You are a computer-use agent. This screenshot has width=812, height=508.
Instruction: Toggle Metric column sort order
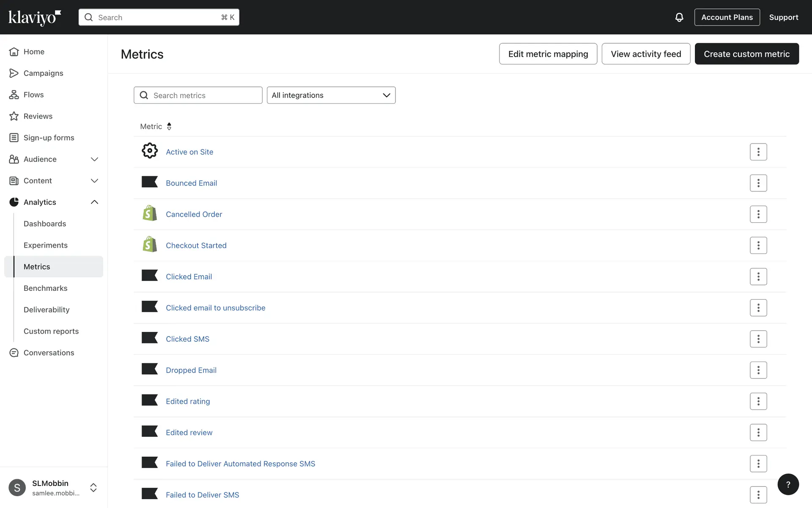point(169,127)
